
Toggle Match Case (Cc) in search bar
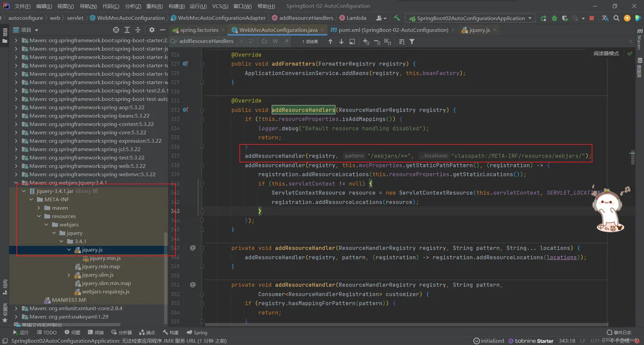coord(264,41)
